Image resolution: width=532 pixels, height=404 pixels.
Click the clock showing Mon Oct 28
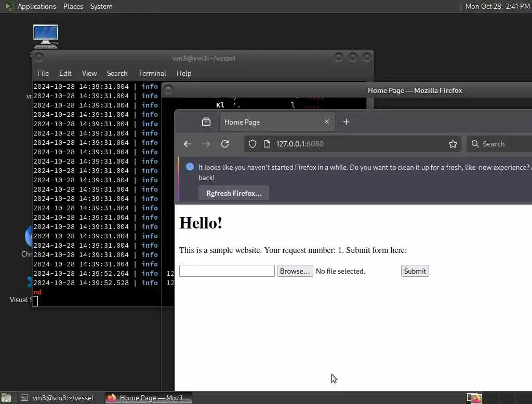click(497, 6)
